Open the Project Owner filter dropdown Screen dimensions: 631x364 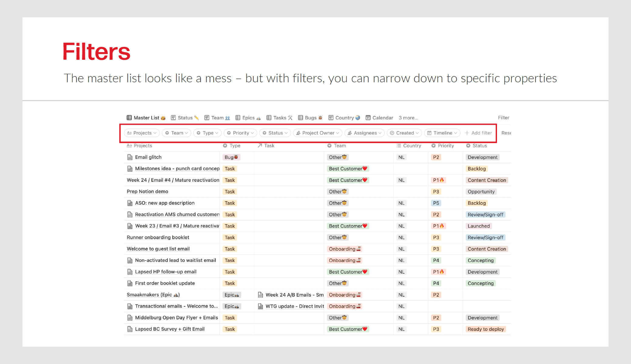(318, 133)
